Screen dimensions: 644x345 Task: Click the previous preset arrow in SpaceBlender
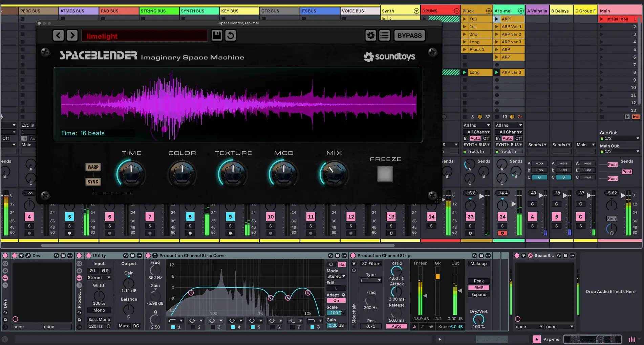point(58,35)
